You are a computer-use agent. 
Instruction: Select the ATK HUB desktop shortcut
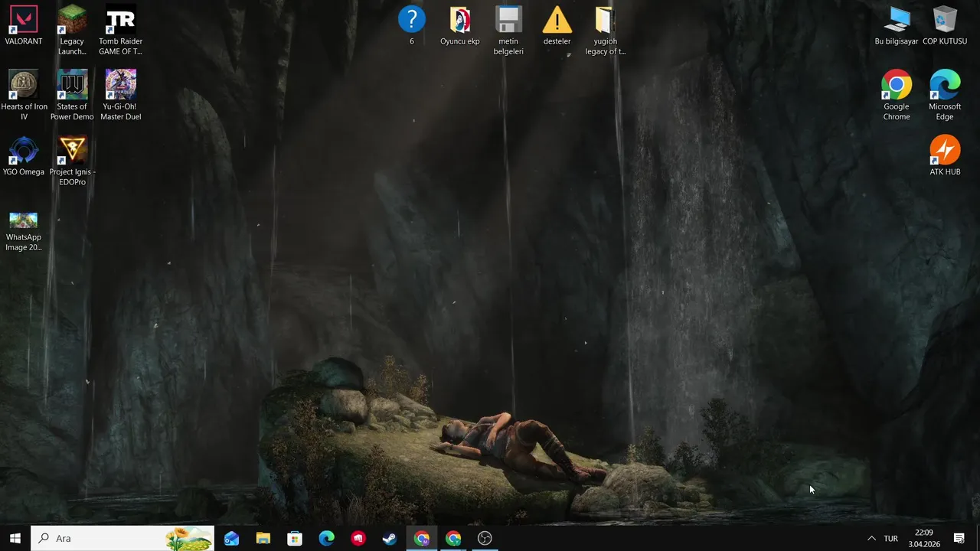(x=945, y=156)
